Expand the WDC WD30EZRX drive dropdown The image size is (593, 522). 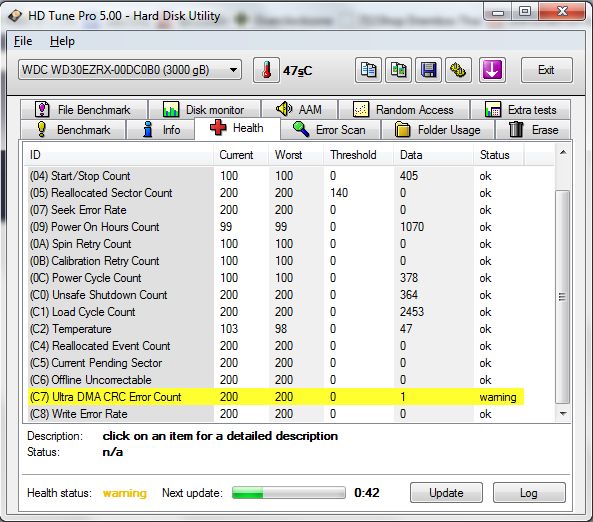click(x=130, y=70)
